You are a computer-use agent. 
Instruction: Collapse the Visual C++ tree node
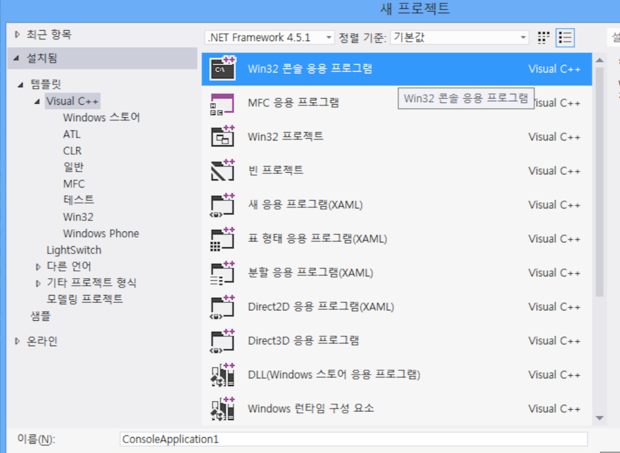coord(38,102)
